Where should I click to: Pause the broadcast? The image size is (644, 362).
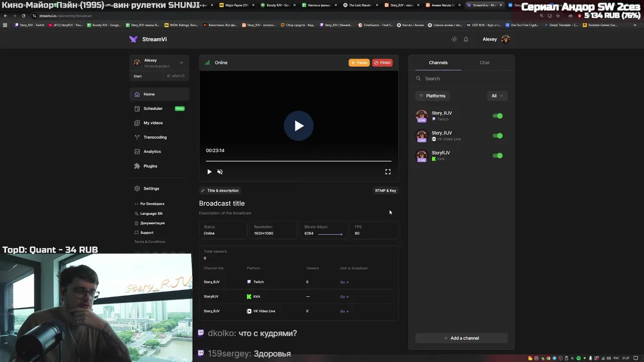[359, 63]
